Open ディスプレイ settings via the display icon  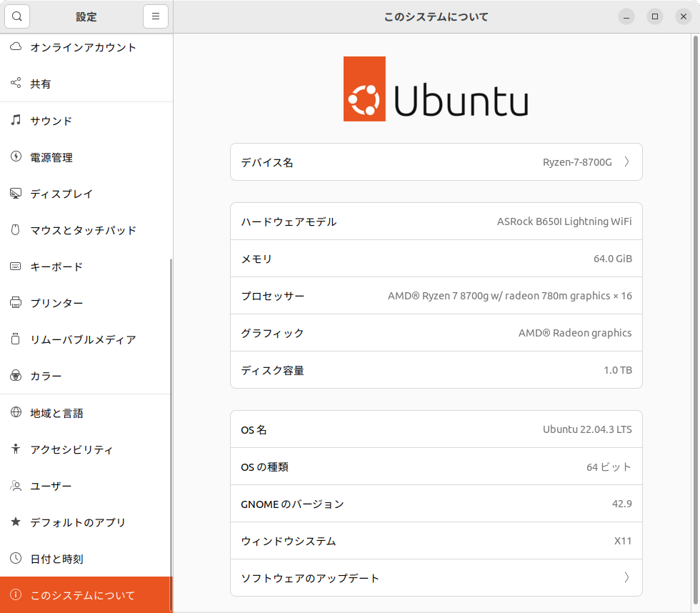(x=16, y=194)
